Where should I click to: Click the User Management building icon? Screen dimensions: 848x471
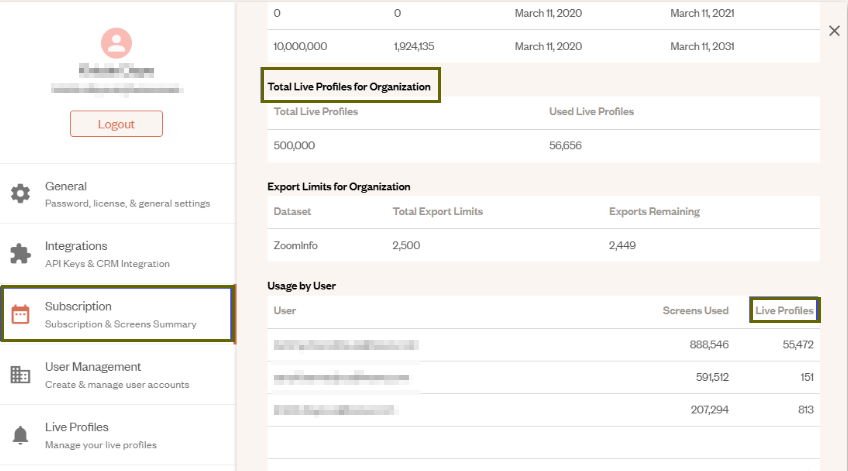pyautogui.click(x=20, y=375)
